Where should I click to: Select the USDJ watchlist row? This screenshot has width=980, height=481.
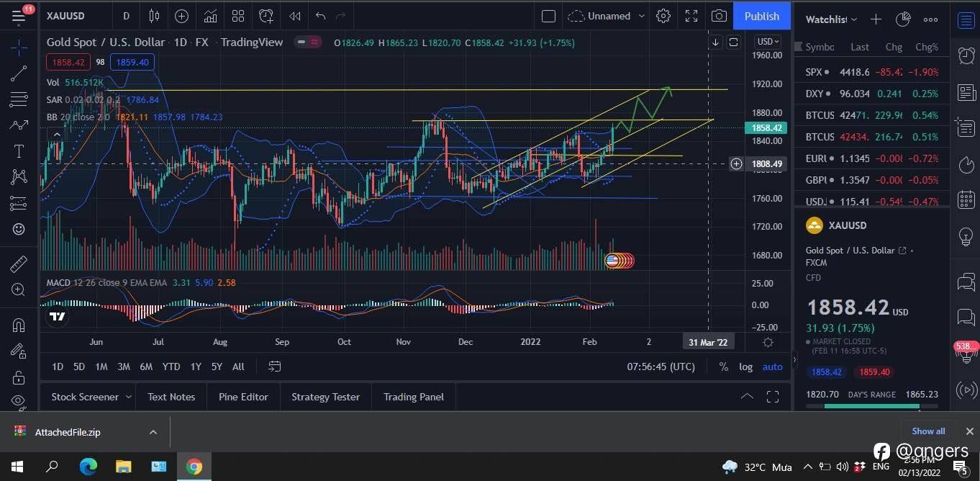tap(872, 202)
